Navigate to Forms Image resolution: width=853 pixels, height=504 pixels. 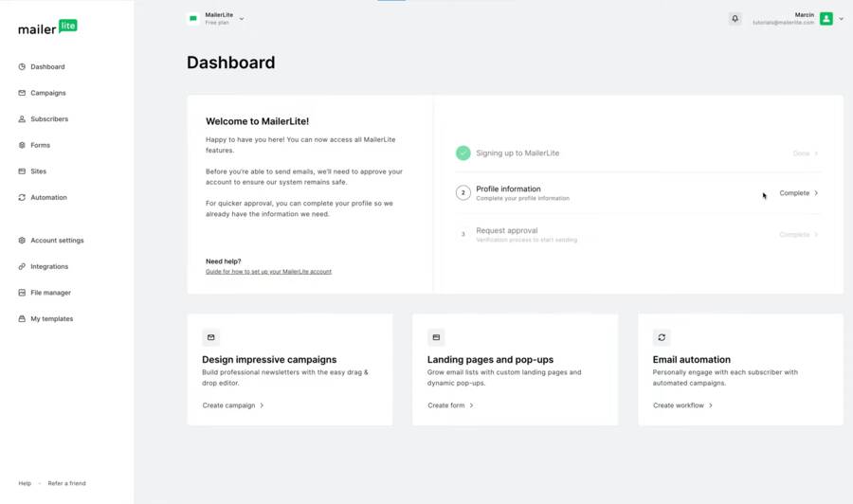(40, 145)
